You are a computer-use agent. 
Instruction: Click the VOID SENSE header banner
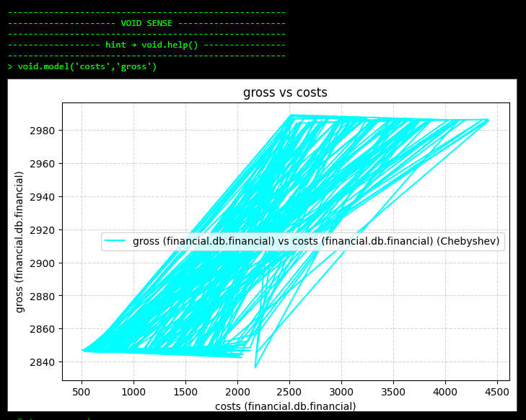[146, 23]
